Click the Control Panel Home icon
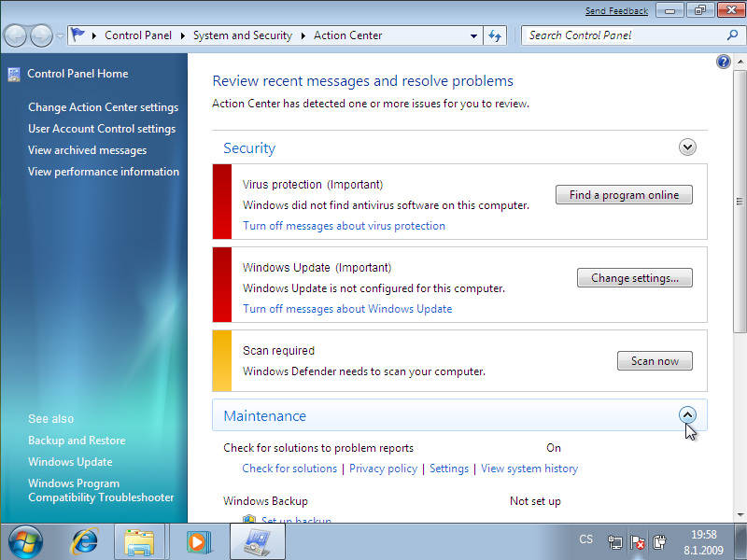 tap(14, 75)
